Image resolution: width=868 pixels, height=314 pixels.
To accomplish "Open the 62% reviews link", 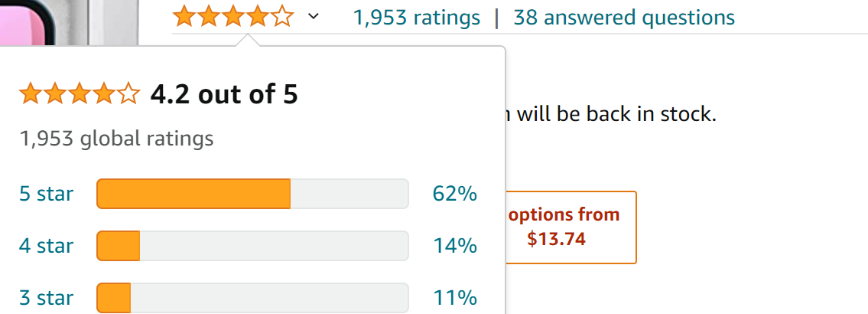I will 454,195.
